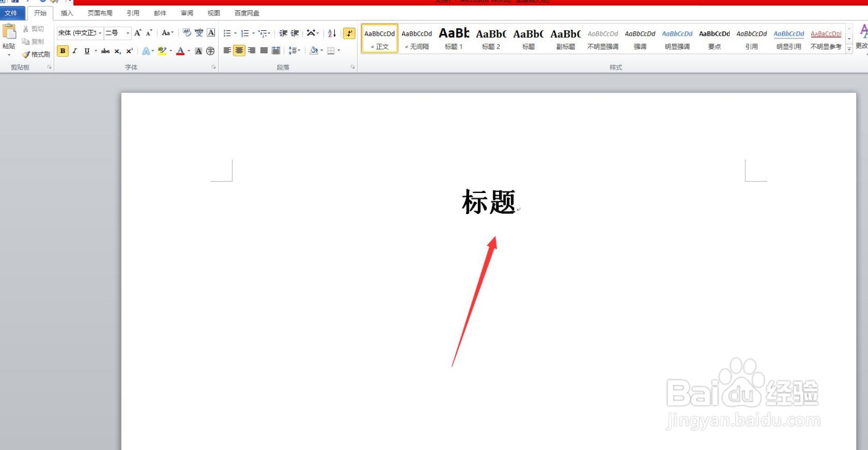Click the phonetic guide (wén) icon
The width and height of the screenshot is (868, 450).
click(x=199, y=33)
